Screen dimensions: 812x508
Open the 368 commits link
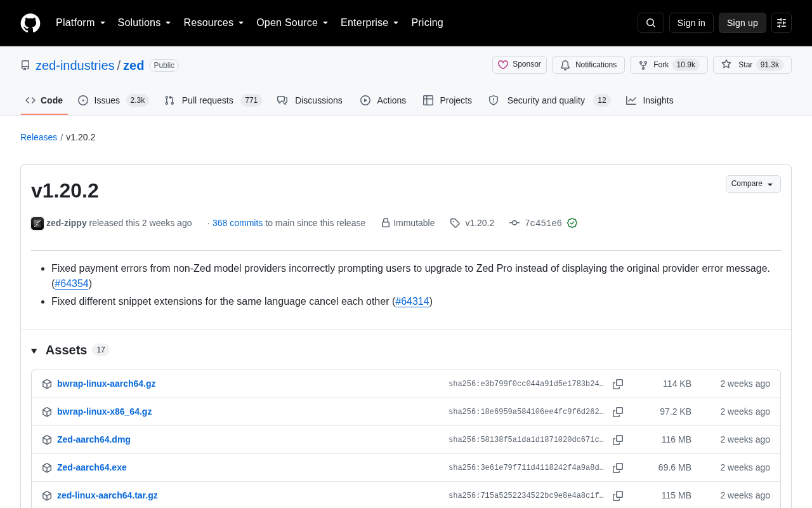tap(237, 223)
